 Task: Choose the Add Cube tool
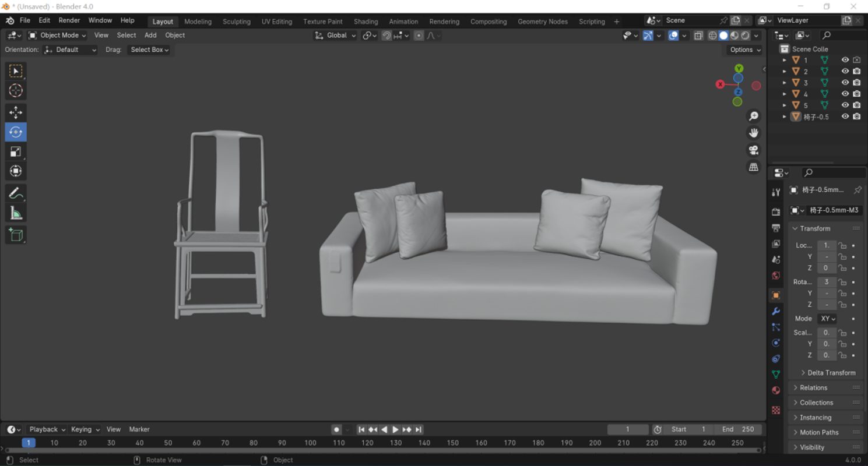(16, 235)
